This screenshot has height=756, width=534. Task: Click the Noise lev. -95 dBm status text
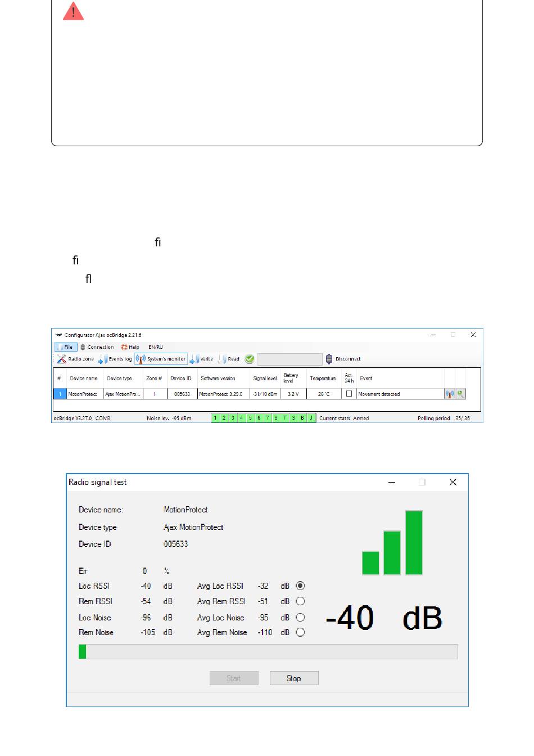point(169,418)
